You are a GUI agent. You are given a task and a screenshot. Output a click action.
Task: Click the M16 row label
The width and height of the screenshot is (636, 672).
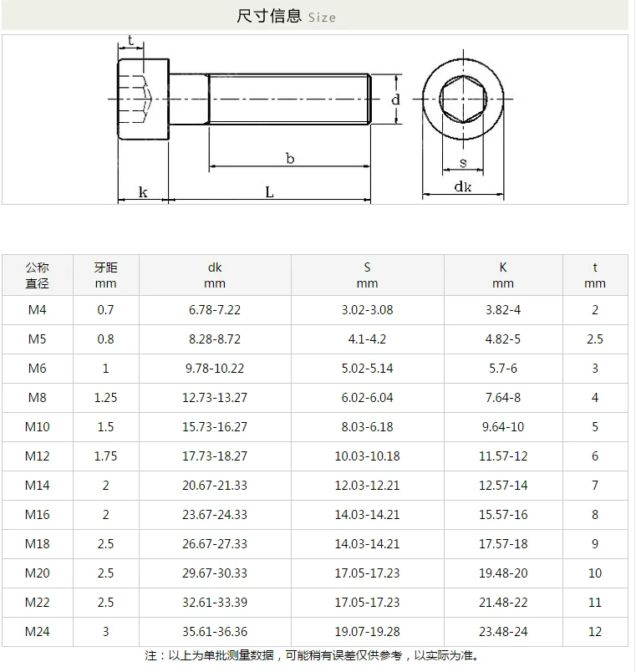point(38,514)
